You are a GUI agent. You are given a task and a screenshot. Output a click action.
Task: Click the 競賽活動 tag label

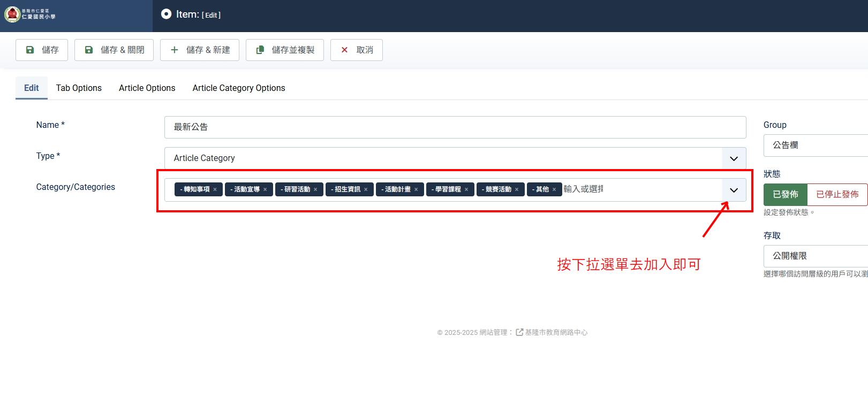coord(496,189)
